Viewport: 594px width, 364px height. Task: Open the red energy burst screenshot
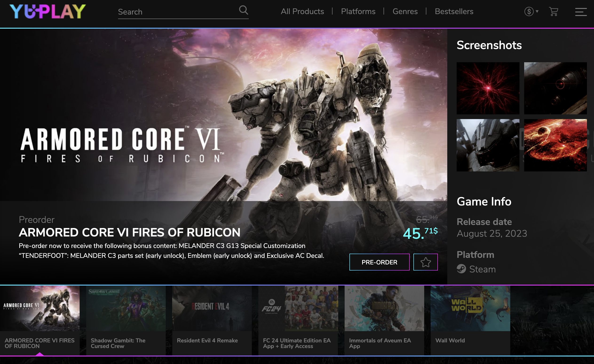[488, 88]
